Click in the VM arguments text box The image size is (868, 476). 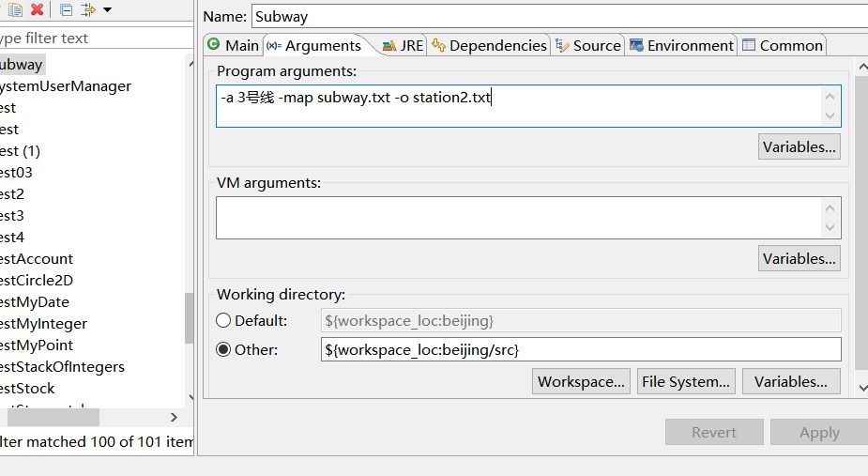coord(518,218)
